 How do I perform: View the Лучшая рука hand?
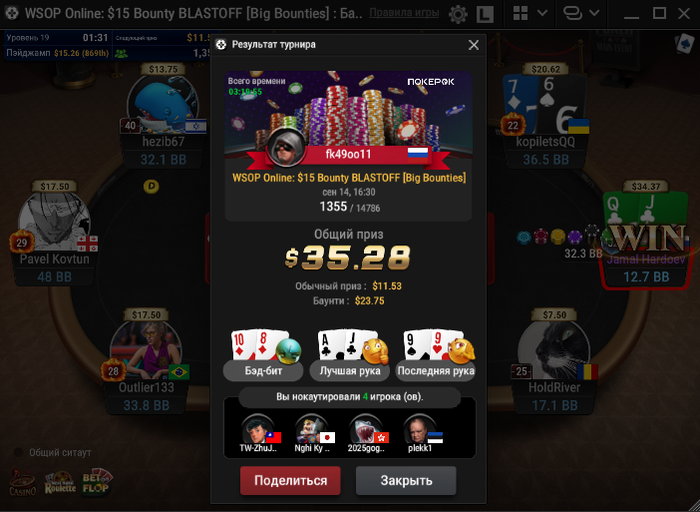coord(350,355)
